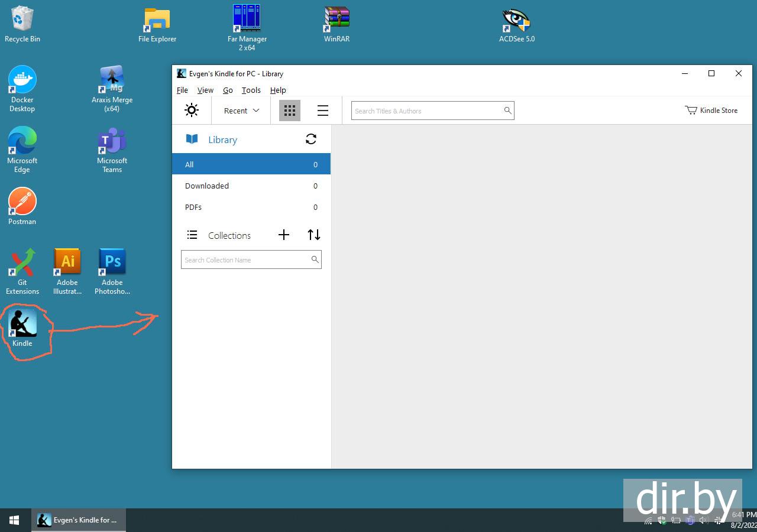Open the Windows Start menu
Screen dimensions: 757x532
click(14, 520)
